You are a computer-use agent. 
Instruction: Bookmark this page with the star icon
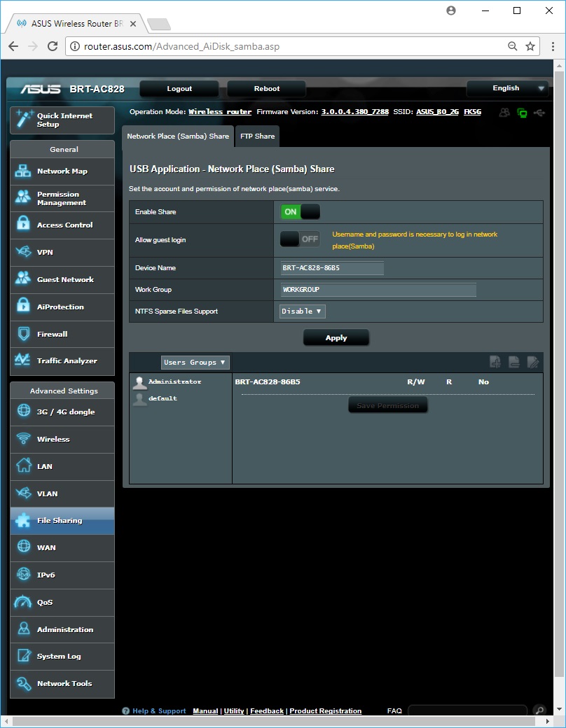tap(530, 46)
